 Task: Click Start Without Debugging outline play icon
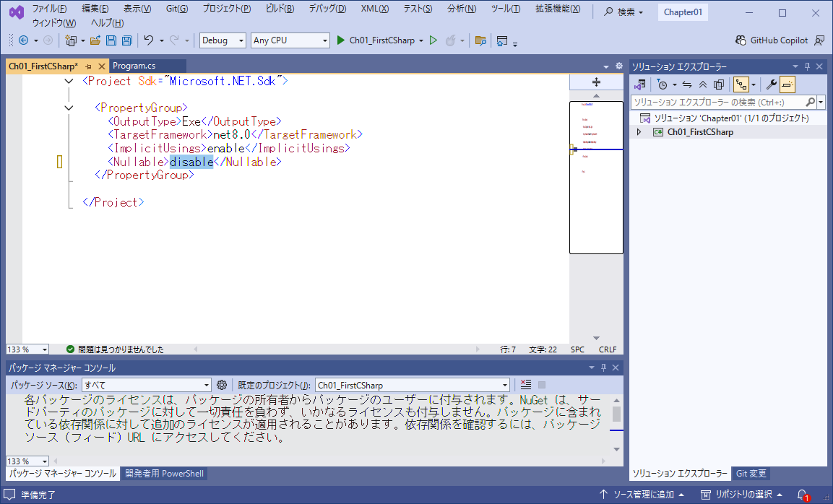[433, 40]
